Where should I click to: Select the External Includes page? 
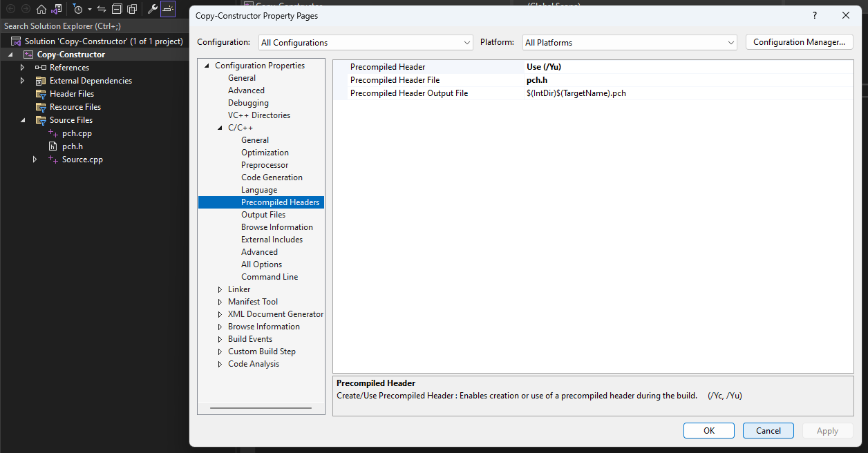coord(272,240)
